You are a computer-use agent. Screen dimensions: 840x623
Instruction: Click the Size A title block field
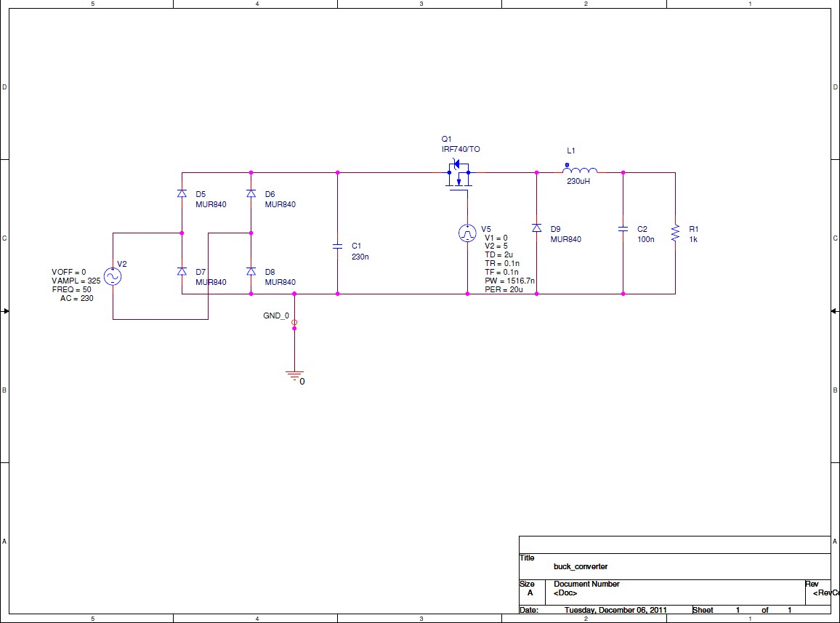(x=530, y=593)
